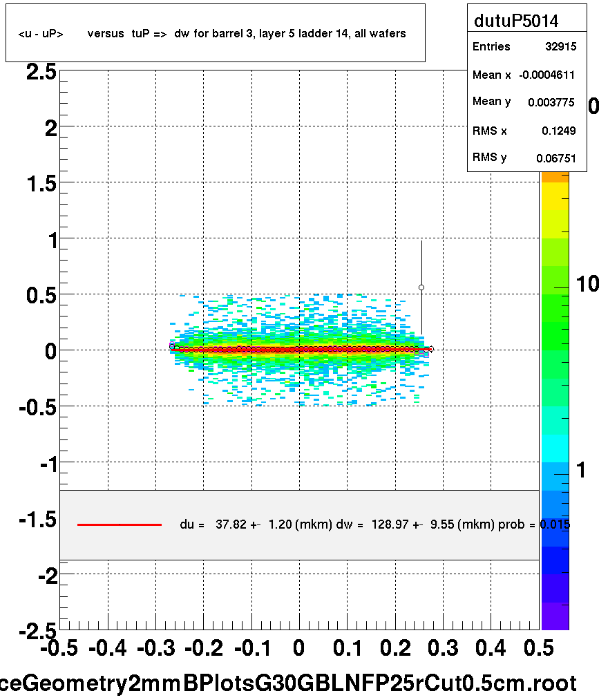The image size is (599, 700).
Task: Click the y-axis label -1.5
Action: (38, 520)
